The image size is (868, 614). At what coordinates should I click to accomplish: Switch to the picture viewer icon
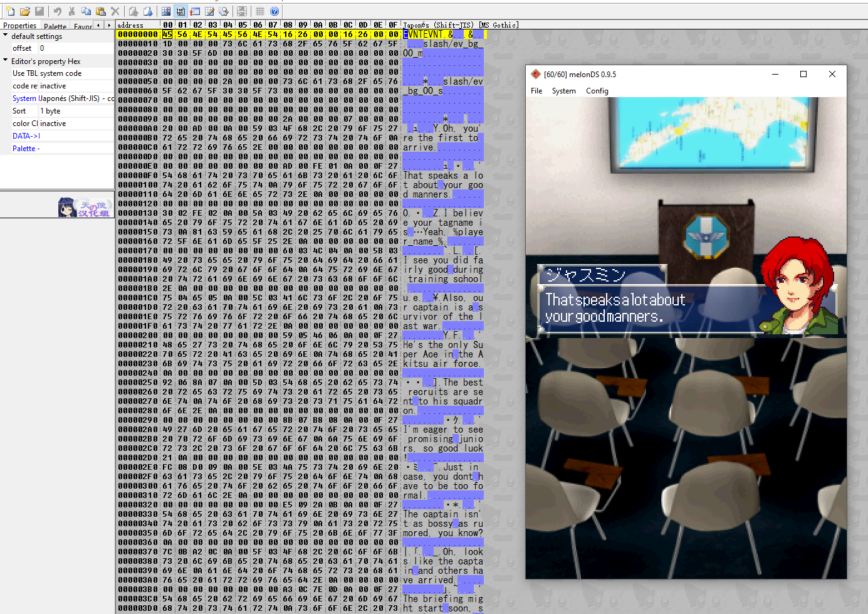tap(166, 11)
